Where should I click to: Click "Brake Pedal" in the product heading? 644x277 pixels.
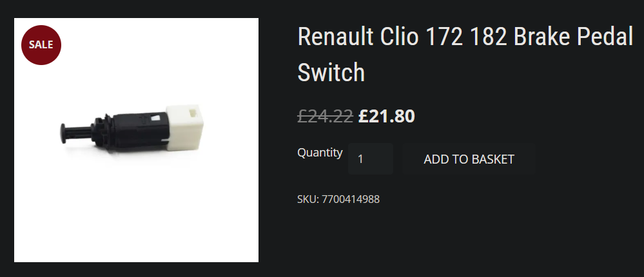[574, 37]
